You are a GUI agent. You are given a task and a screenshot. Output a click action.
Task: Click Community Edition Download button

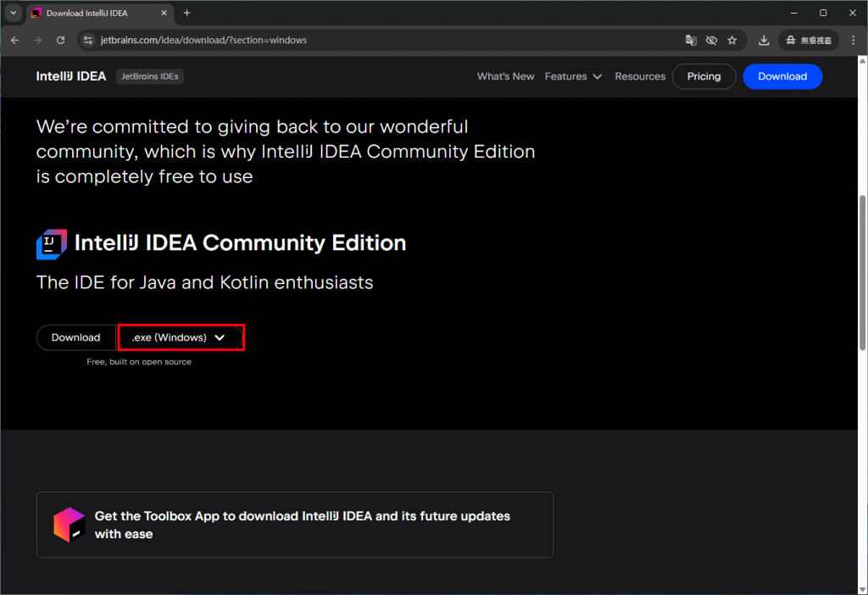[75, 337]
